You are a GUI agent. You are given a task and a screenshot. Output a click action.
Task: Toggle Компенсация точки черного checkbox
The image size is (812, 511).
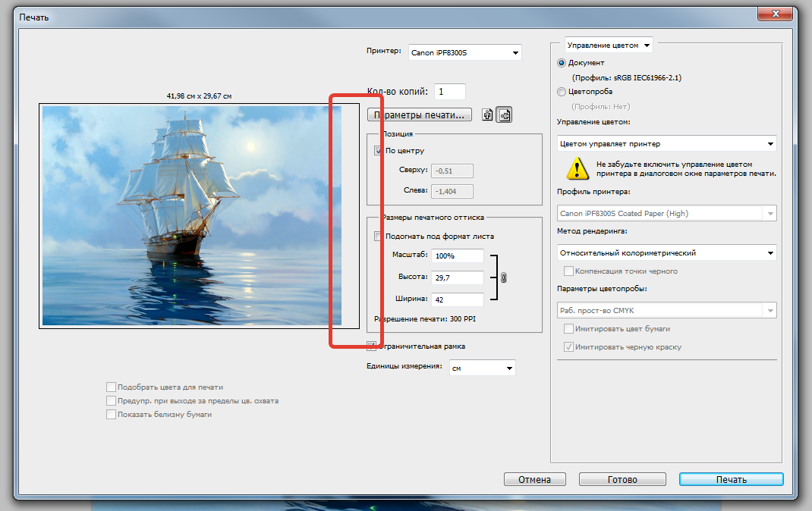(x=568, y=271)
